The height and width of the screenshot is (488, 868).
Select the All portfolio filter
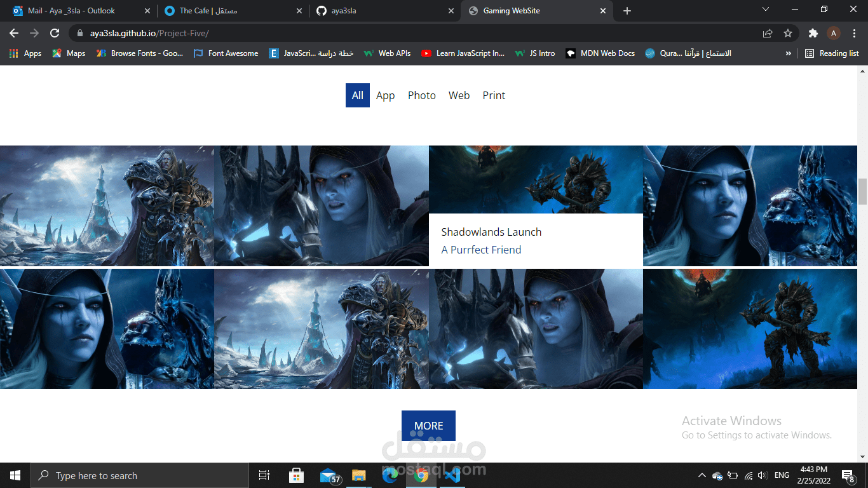[358, 95]
